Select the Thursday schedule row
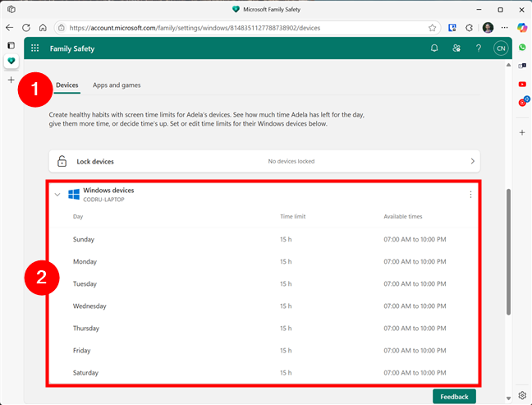This screenshot has height=405, width=532. (x=264, y=329)
